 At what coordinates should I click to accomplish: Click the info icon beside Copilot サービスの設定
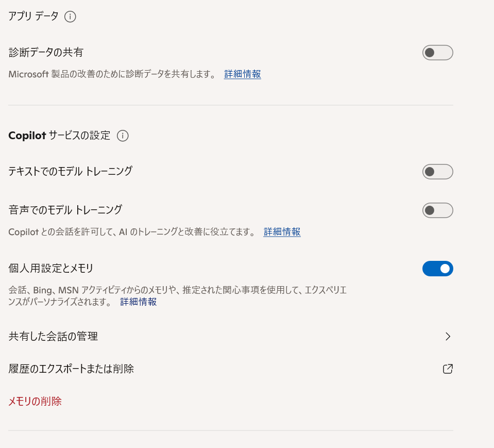coord(123,136)
